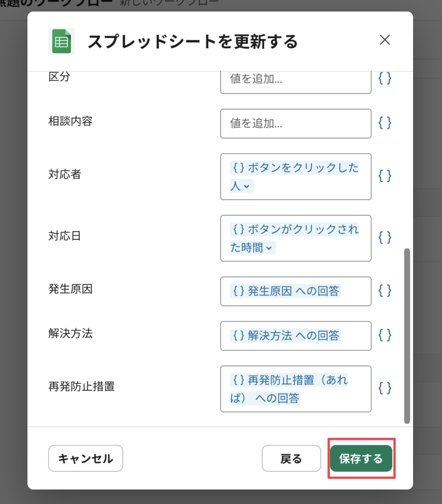Click the dialog's vertical scrollbar
The height and width of the screenshot is (504, 442).
[407, 335]
